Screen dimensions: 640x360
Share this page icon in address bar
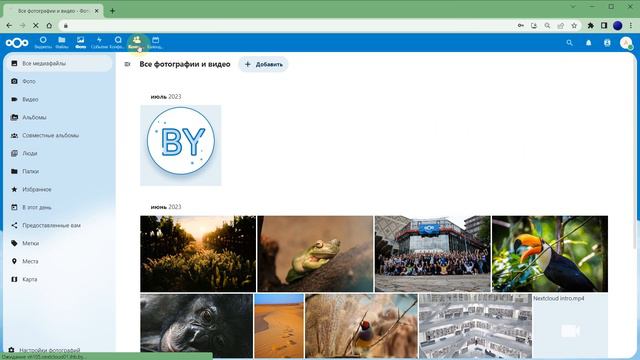click(561, 25)
